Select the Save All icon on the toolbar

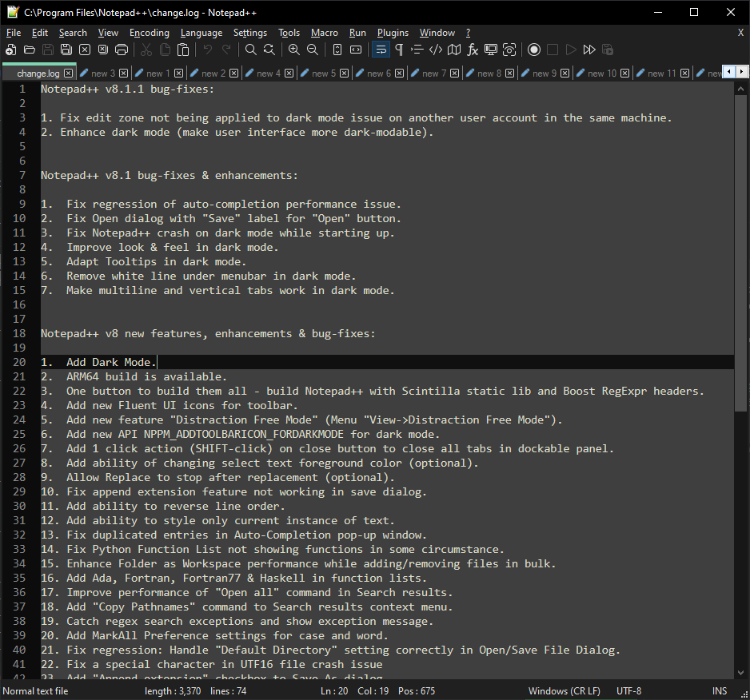66,50
